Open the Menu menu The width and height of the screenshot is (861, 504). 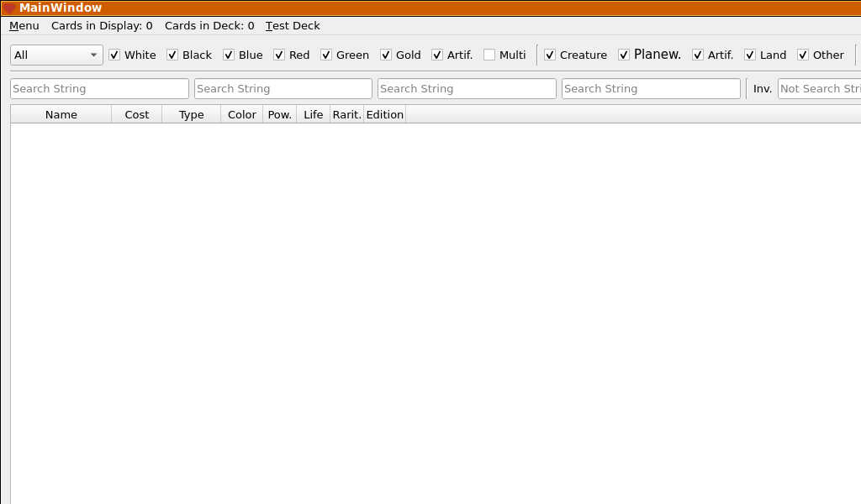(x=24, y=26)
